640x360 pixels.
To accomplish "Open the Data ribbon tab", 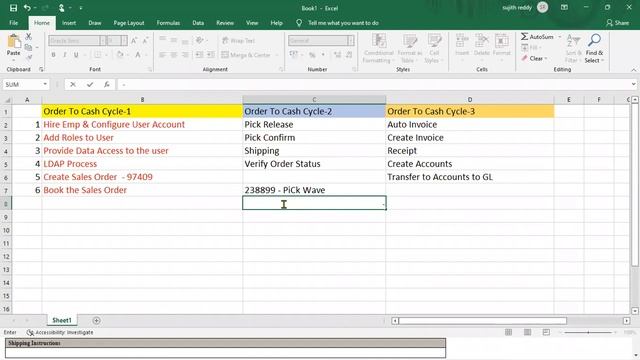I will [198, 23].
